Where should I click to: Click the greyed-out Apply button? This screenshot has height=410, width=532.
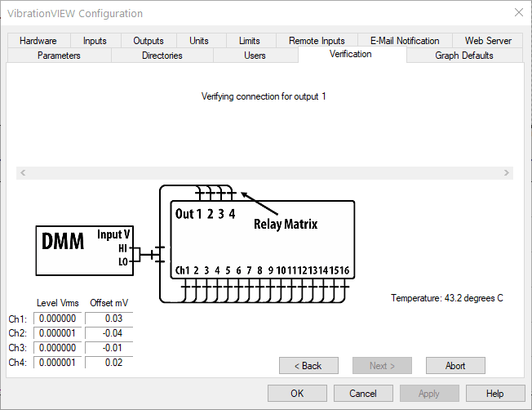point(429,394)
